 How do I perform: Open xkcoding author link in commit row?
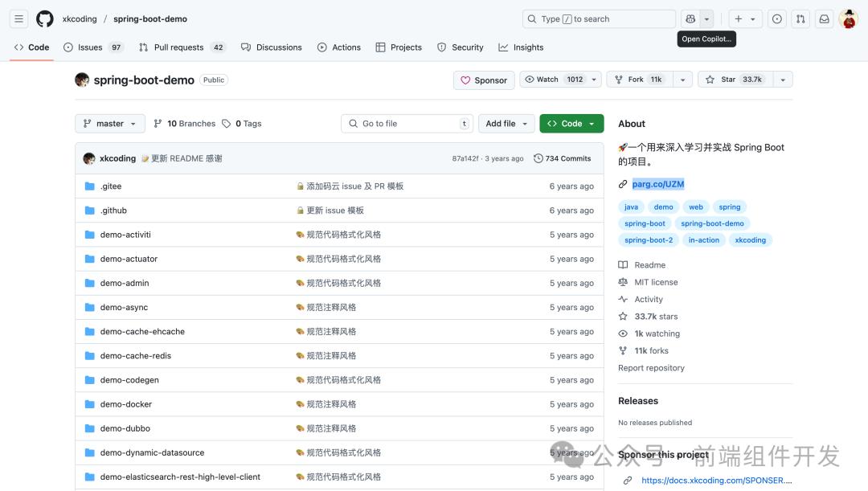117,158
